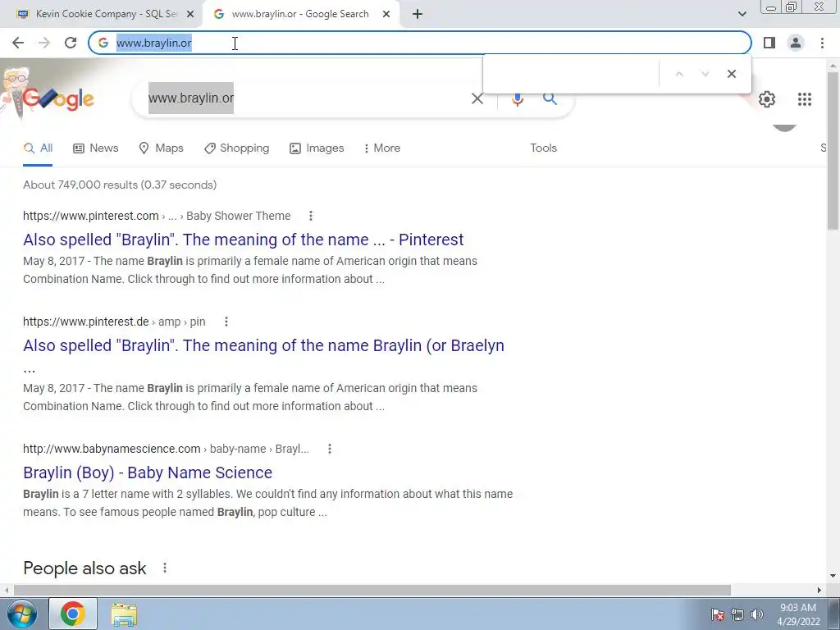Start voice search with microphone

[517, 99]
